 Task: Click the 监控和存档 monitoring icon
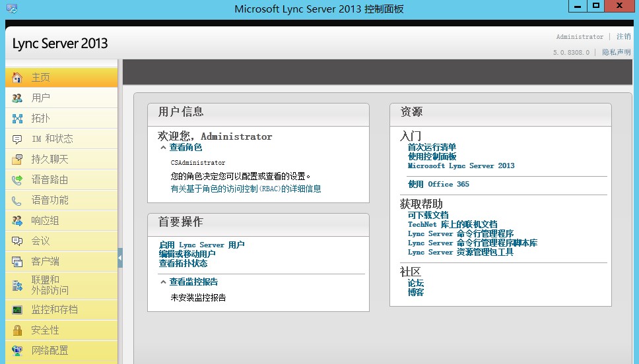click(x=17, y=310)
